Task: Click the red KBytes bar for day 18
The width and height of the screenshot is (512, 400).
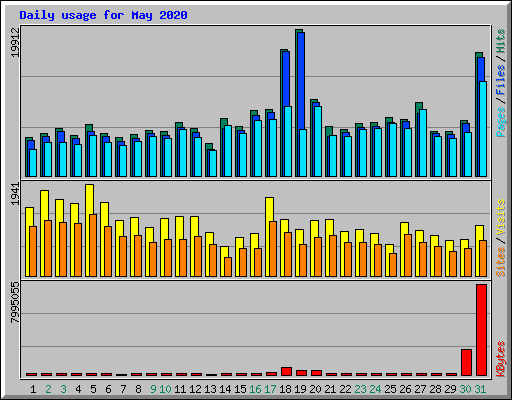Action: [x=286, y=372]
